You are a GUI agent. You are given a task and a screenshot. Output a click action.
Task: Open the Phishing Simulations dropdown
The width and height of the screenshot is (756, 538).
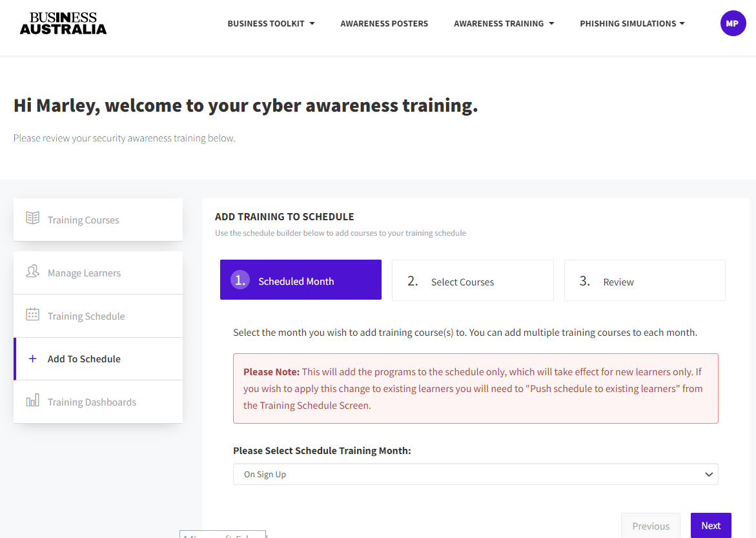tap(631, 23)
